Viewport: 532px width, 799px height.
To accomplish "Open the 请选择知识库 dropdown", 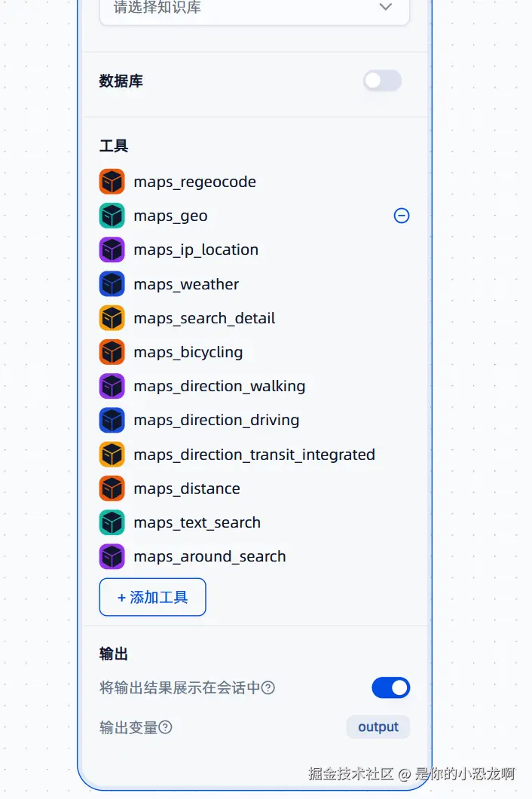I will tap(241, 9).
